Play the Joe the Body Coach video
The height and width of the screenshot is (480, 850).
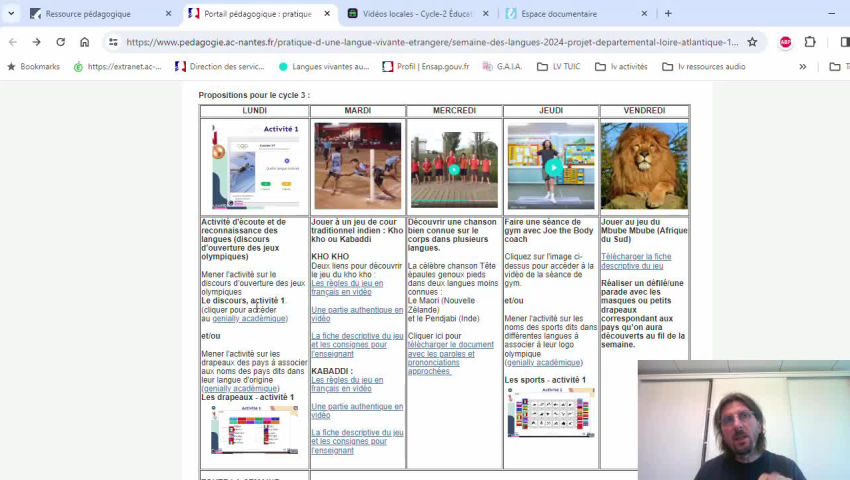pos(551,167)
